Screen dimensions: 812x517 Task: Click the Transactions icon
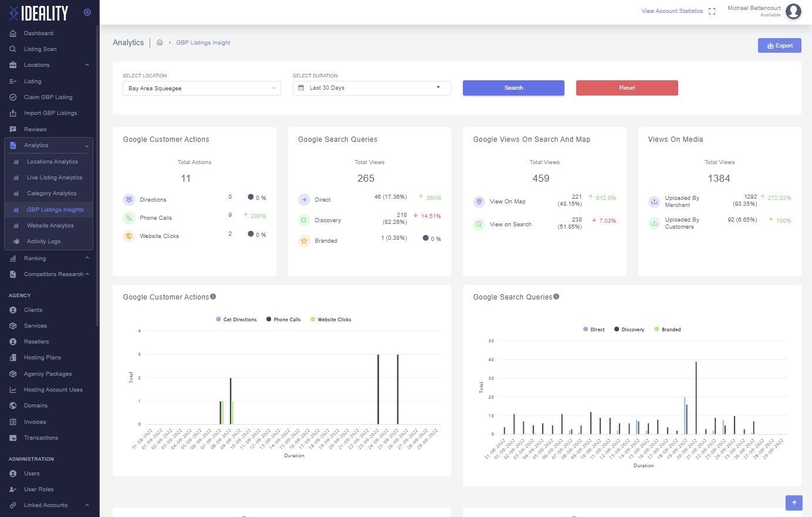click(x=13, y=438)
